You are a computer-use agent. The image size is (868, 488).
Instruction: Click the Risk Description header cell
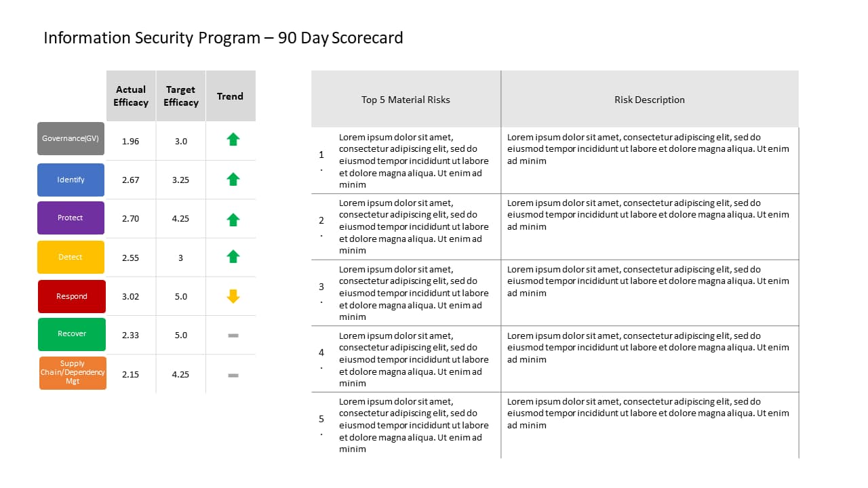pyautogui.click(x=650, y=100)
